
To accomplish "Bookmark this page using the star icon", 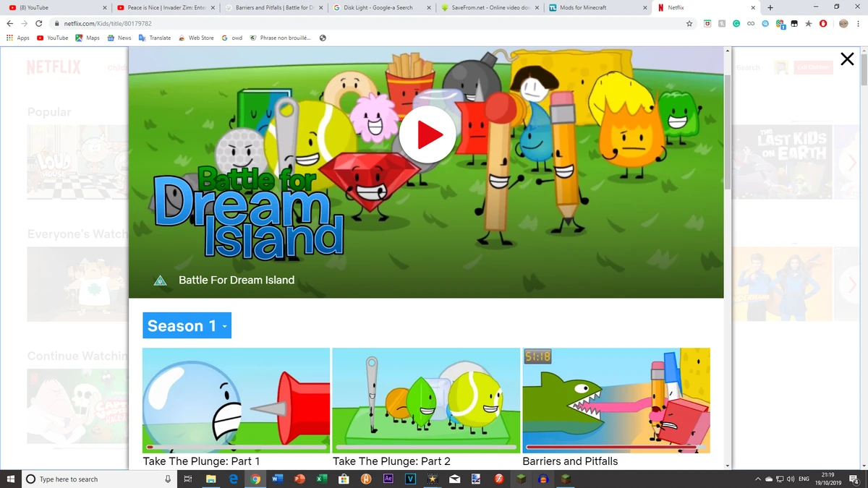I will coord(689,23).
